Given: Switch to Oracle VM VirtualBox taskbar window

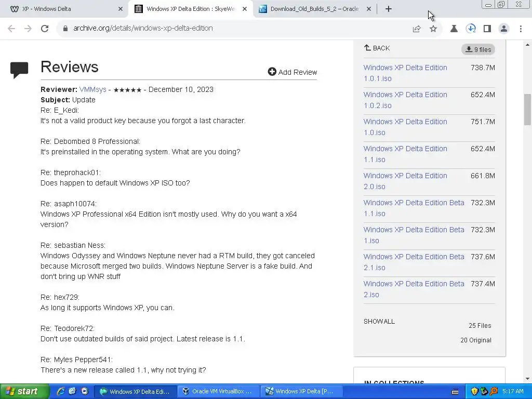Looking at the screenshot, I should tap(219, 392).
